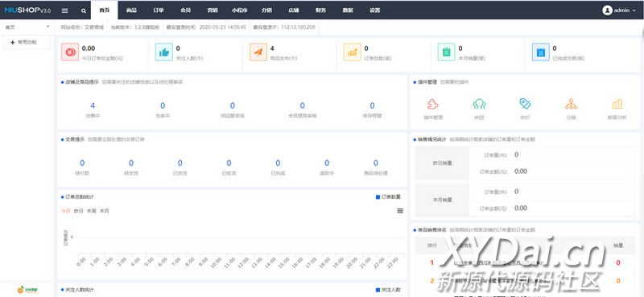Click the green clipboard monthly sales icon
Screen dimensions: 644x297
coord(447,52)
